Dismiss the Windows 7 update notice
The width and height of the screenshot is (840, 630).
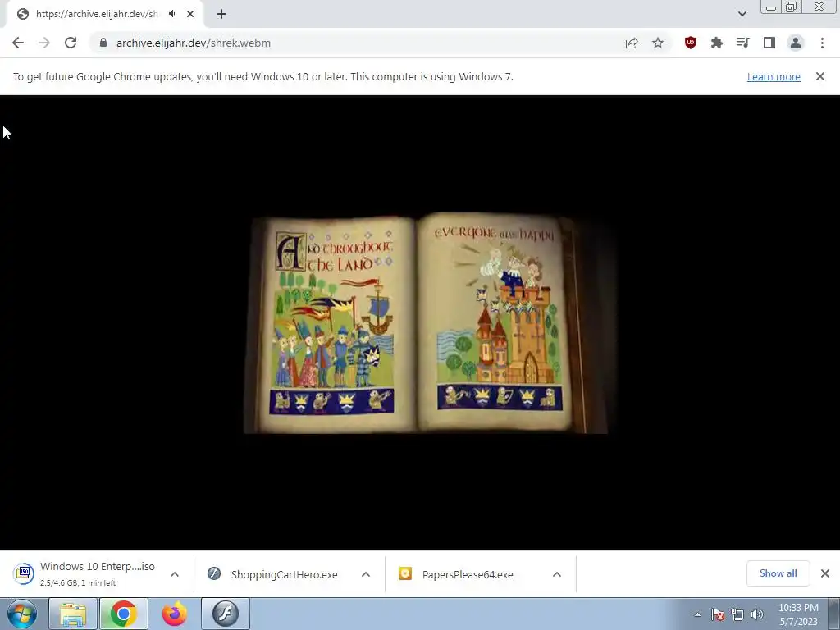click(820, 76)
